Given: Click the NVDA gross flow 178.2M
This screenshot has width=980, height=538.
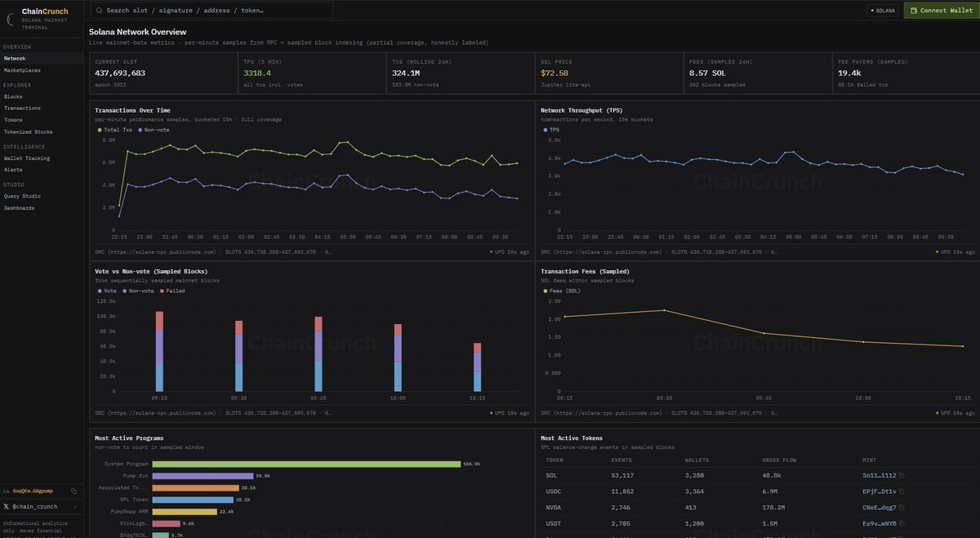Looking at the screenshot, I should [774, 507].
